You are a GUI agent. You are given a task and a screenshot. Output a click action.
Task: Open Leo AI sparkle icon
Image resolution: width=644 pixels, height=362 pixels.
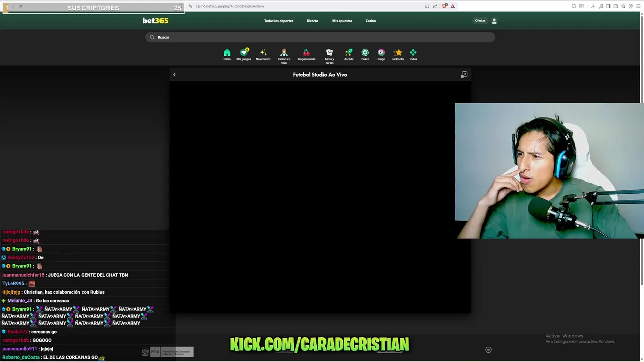623,6
